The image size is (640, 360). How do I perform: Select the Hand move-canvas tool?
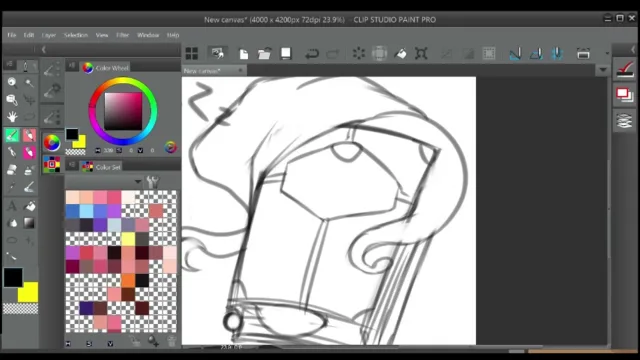[x=12, y=117]
